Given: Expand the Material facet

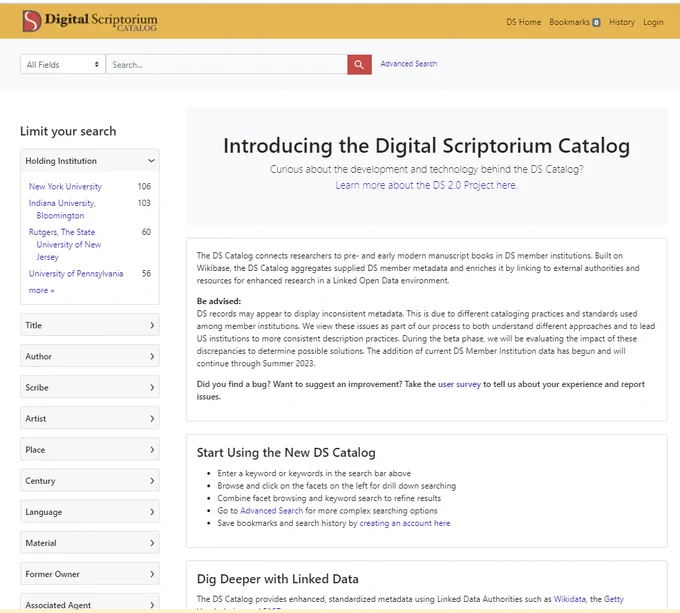Looking at the screenshot, I should point(90,543).
